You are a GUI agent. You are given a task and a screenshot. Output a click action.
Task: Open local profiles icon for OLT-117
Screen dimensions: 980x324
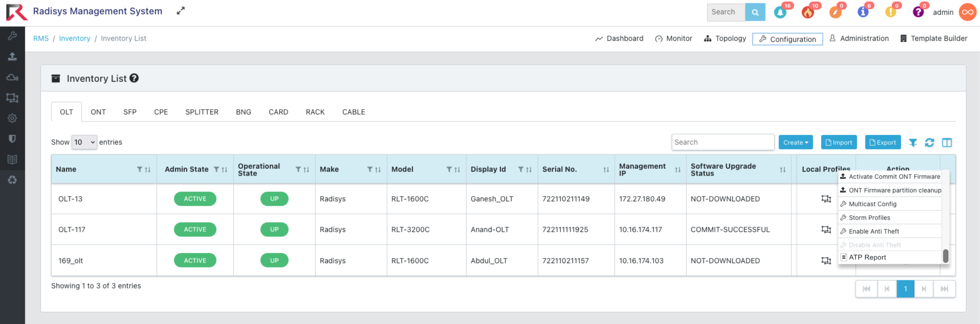tap(826, 230)
